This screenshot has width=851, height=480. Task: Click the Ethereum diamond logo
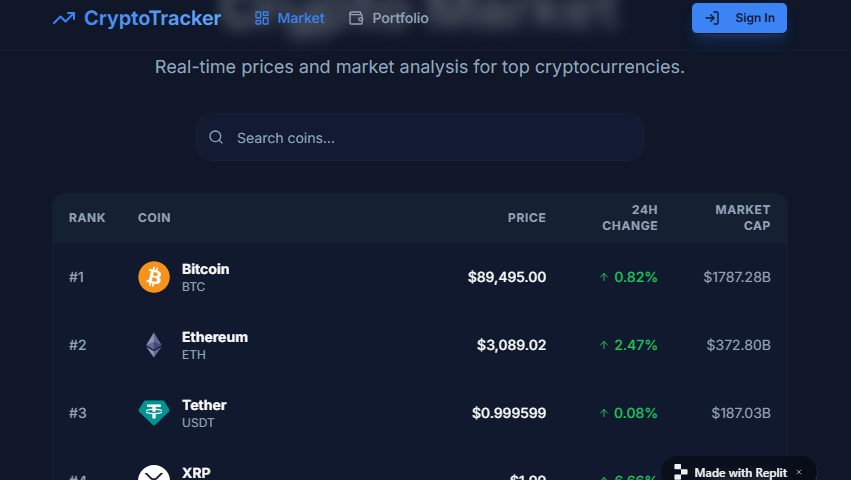tap(154, 345)
